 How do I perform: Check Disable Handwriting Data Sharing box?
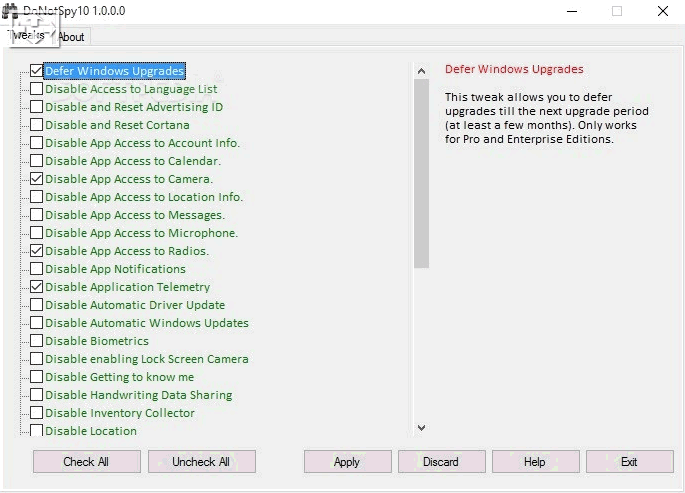pyautogui.click(x=37, y=394)
